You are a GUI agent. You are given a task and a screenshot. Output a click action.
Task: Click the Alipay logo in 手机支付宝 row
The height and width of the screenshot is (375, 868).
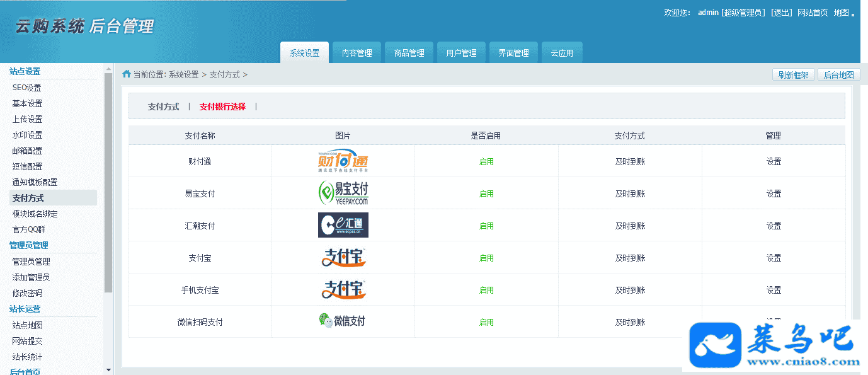[343, 290]
